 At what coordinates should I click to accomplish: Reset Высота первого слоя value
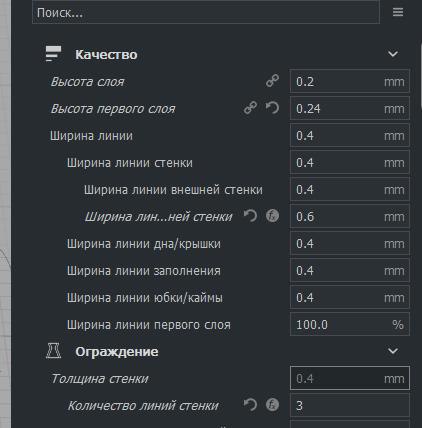[272, 108]
